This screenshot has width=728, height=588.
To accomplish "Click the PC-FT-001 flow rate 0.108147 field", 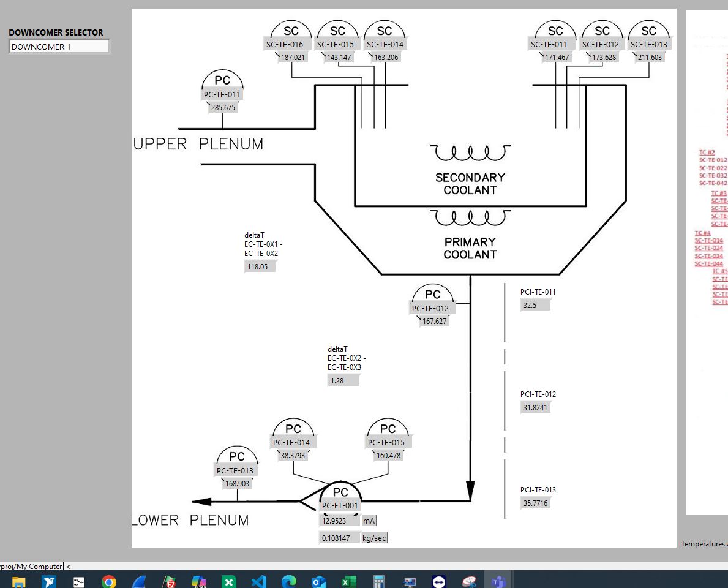I will pyautogui.click(x=338, y=538).
